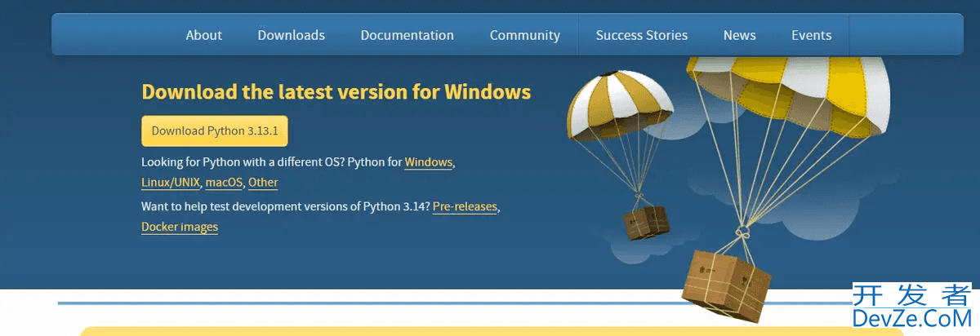Open the Docker images link
The width and height of the screenshot is (980, 336).
click(180, 227)
